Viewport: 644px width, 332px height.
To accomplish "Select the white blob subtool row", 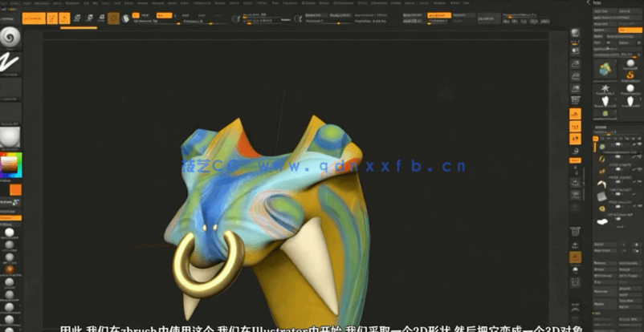I will 619,222.
